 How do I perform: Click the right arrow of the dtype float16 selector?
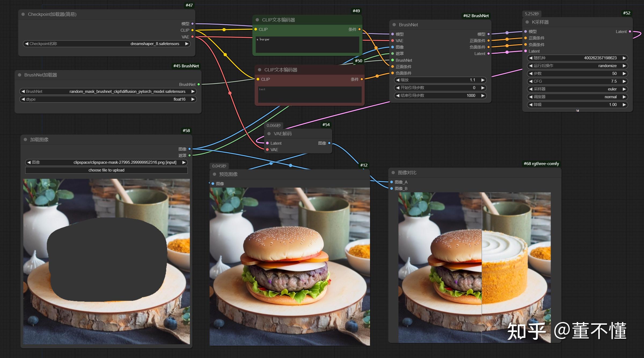(193, 99)
